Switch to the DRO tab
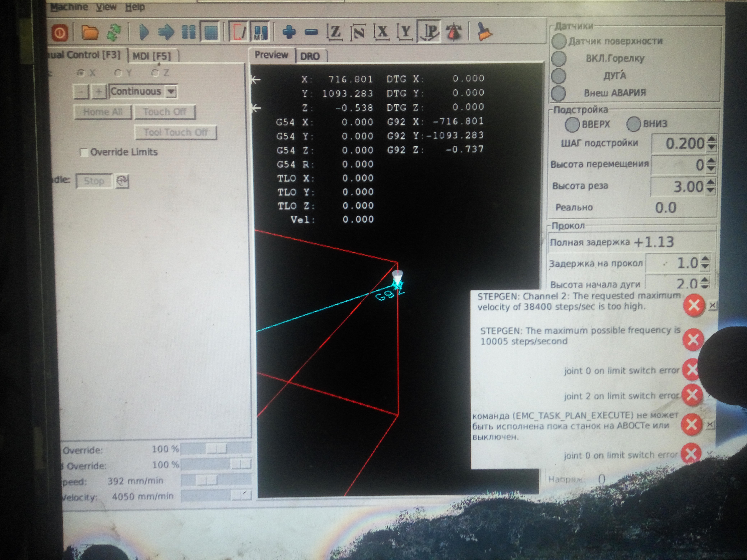Screen dimensions: 747x560 310,56
